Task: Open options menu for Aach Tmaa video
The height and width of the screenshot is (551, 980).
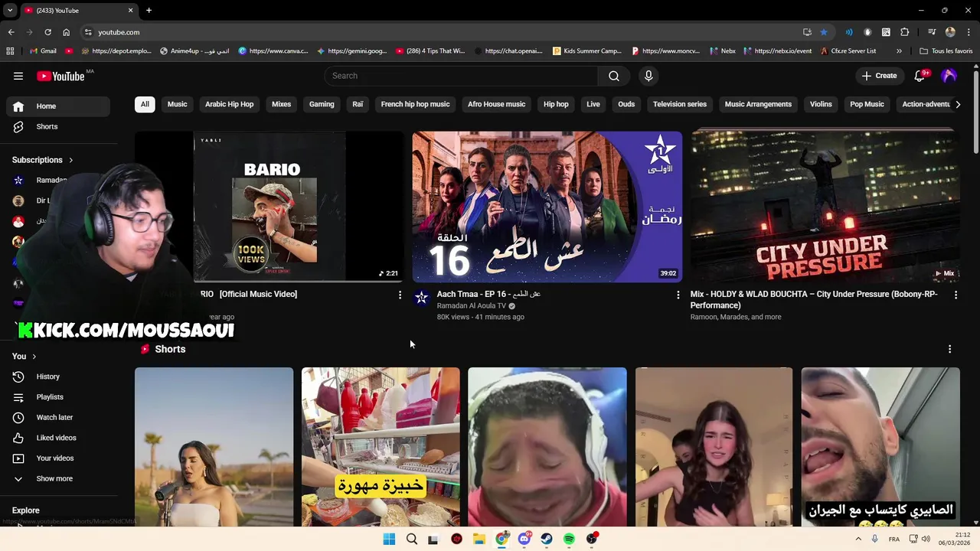Action: pos(678,295)
